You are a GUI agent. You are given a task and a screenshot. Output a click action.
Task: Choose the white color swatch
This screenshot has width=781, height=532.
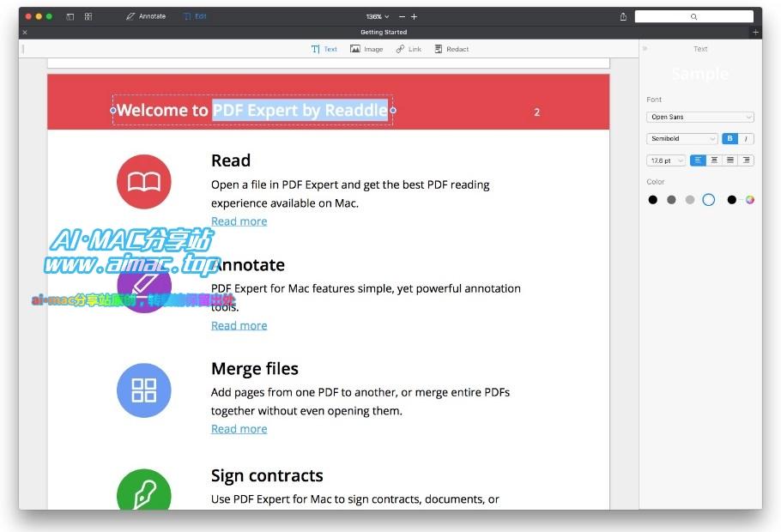point(709,200)
